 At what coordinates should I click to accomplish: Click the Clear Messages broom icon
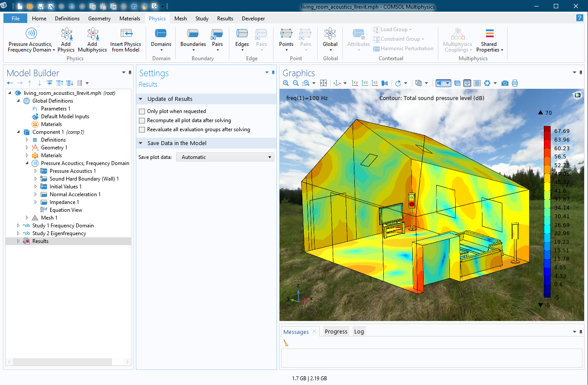[286, 343]
